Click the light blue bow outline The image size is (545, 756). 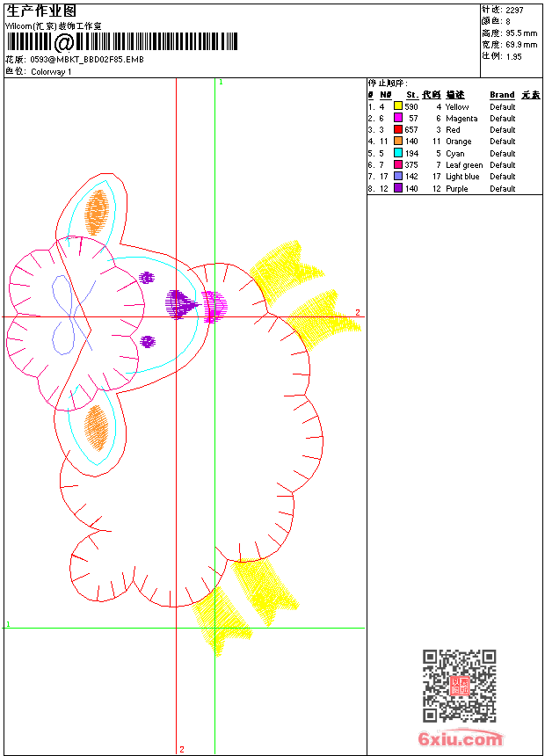pos(72,315)
